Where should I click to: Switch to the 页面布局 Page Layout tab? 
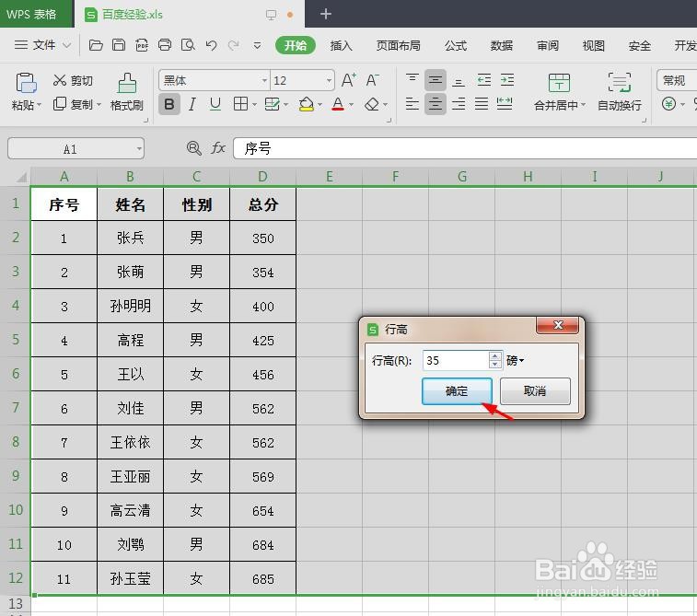[x=399, y=45]
